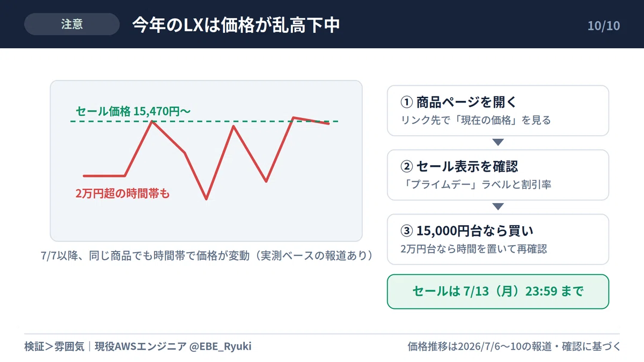Click the text リンク先で「現在の価格」を見る

click(x=476, y=120)
